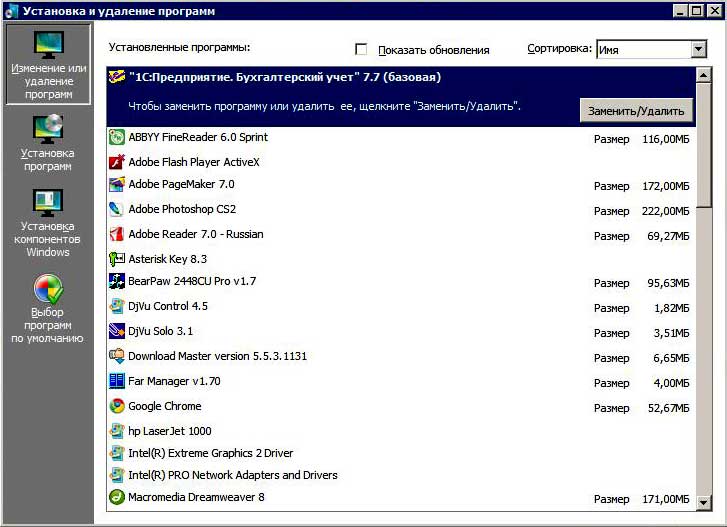Open "Выбор программ по умолчанию" section
Image resolution: width=727 pixels, height=527 pixels.
click(48, 308)
